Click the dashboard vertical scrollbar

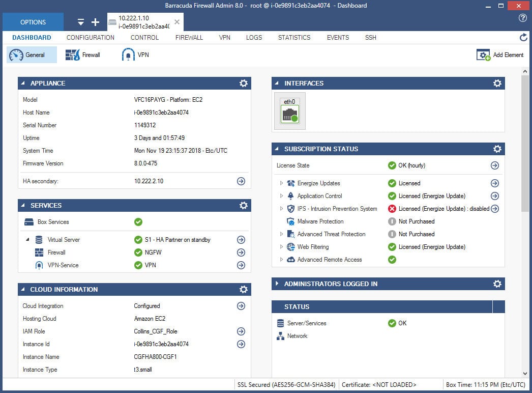pos(525,144)
